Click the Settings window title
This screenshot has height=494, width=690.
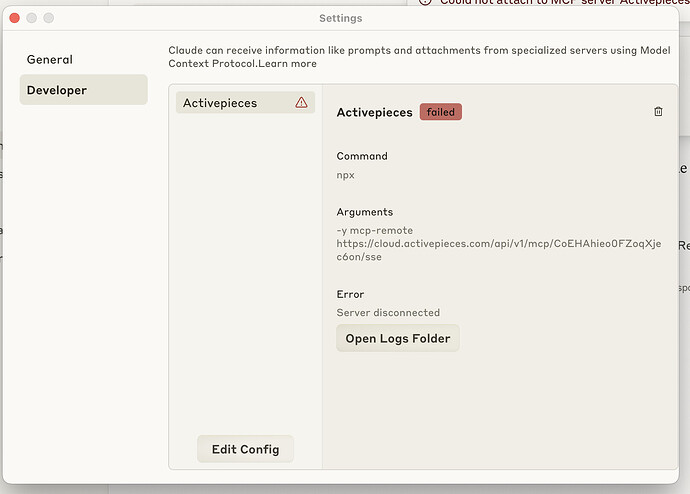click(x=341, y=18)
